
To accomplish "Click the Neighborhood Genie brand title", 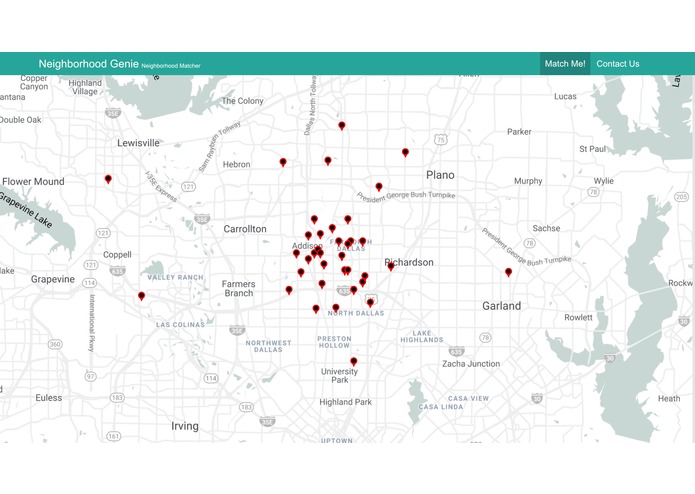I will point(88,64).
